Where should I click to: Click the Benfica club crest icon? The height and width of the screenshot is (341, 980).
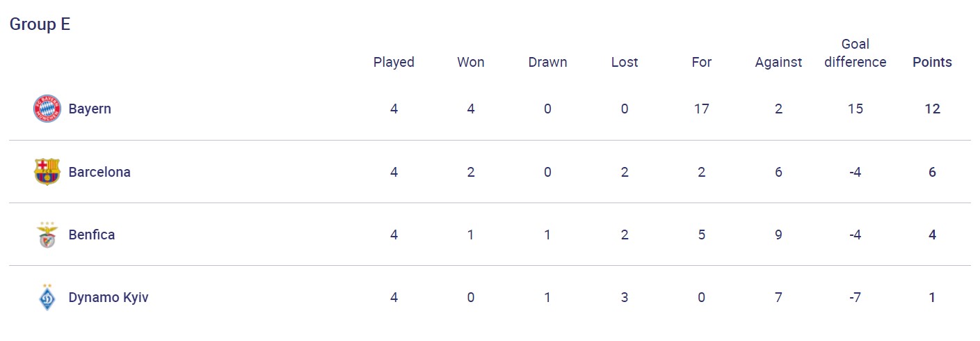tap(47, 235)
